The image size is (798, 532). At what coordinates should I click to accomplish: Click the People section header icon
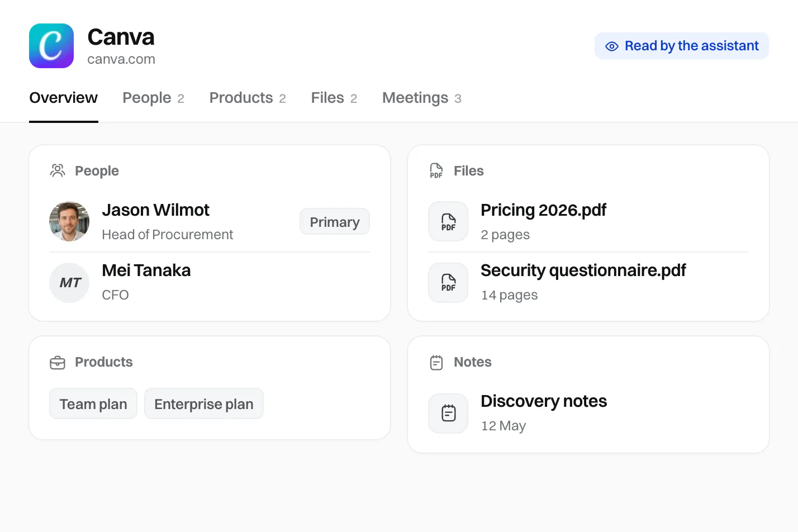click(58, 170)
